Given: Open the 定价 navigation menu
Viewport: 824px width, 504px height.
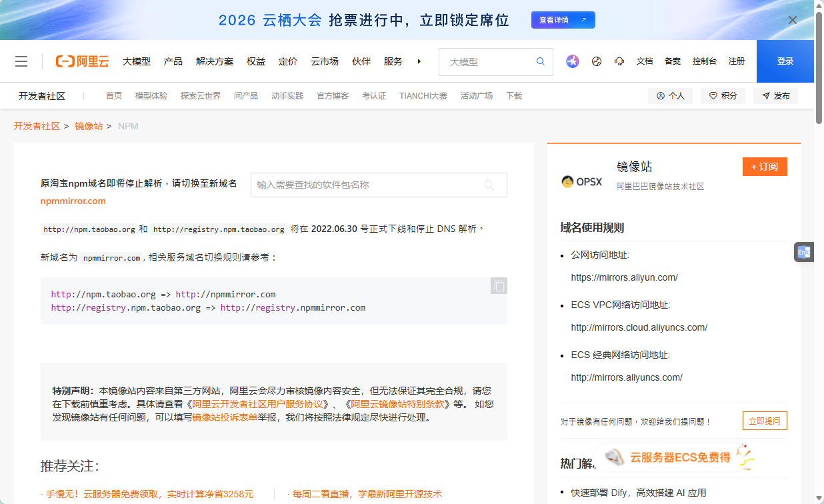Looking at the screenshot, I should (x=288, y=61).
